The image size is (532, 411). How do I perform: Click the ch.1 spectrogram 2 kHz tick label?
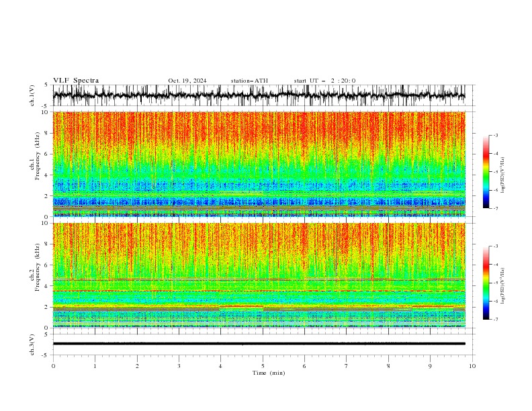pyautogui.click(x=46, y=196)
